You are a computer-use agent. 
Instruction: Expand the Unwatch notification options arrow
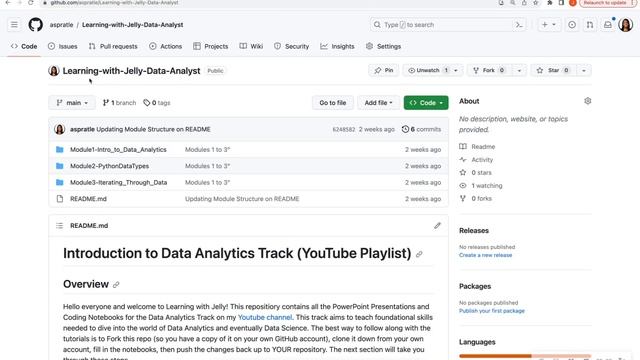pyautogui.click(x=456, y=70)
